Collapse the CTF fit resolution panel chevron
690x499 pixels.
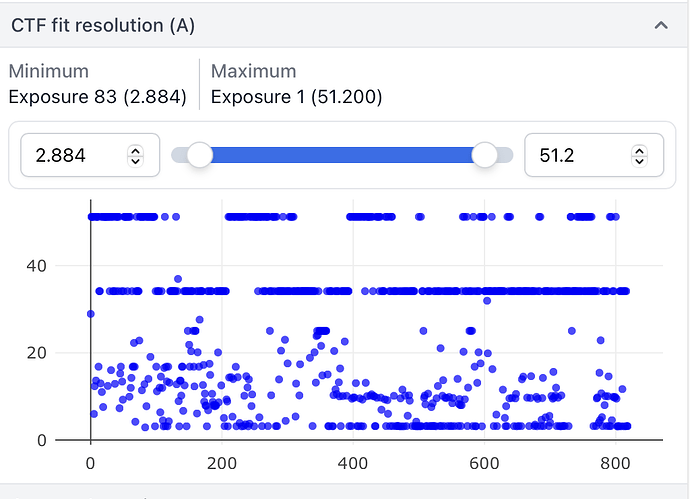click(x=660, y=26)
